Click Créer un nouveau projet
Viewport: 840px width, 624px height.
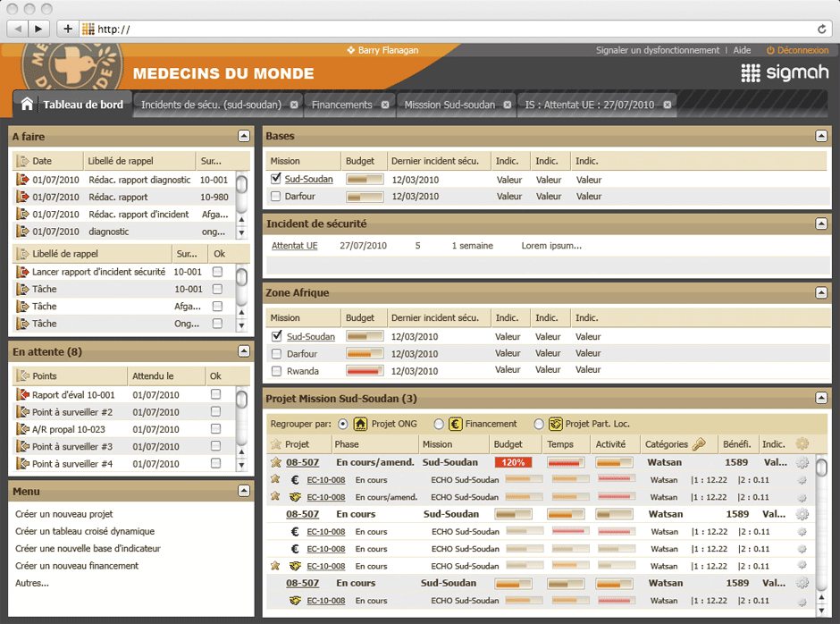(x=63, y=514)
